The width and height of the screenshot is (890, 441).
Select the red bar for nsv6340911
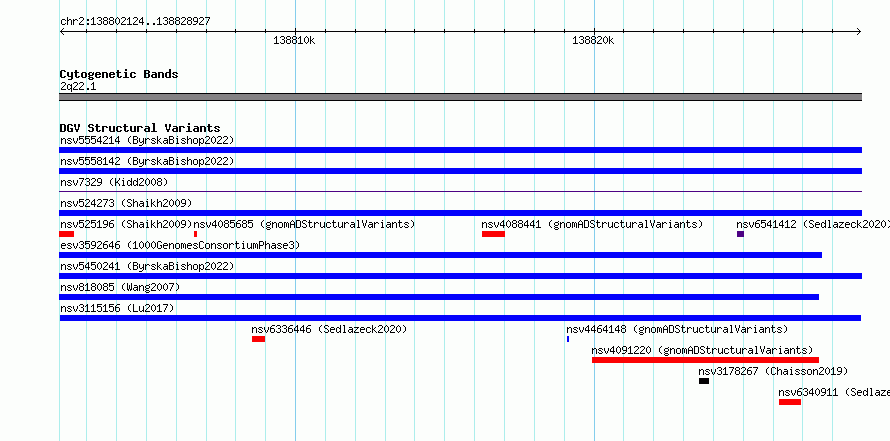click(790, 402)
